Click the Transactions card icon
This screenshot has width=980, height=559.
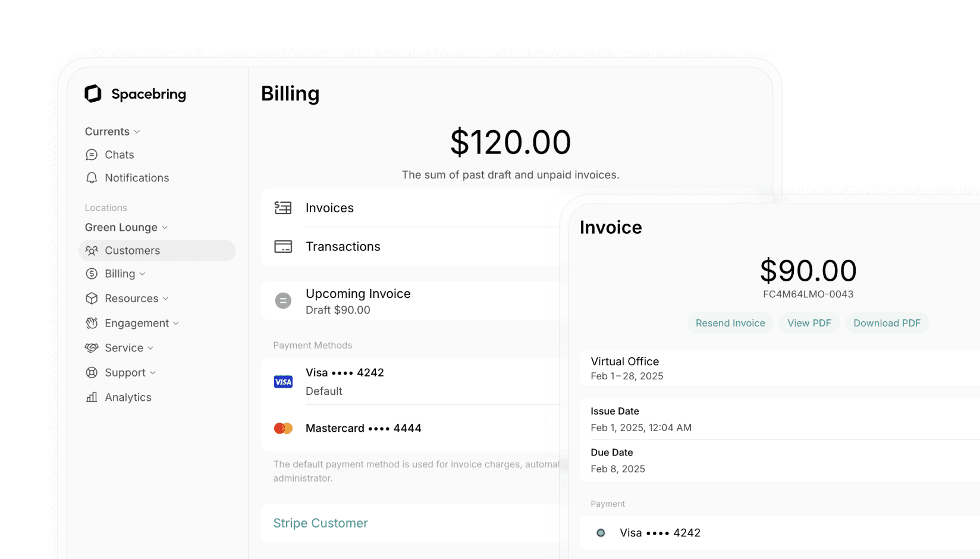click(x=283, y=246)
